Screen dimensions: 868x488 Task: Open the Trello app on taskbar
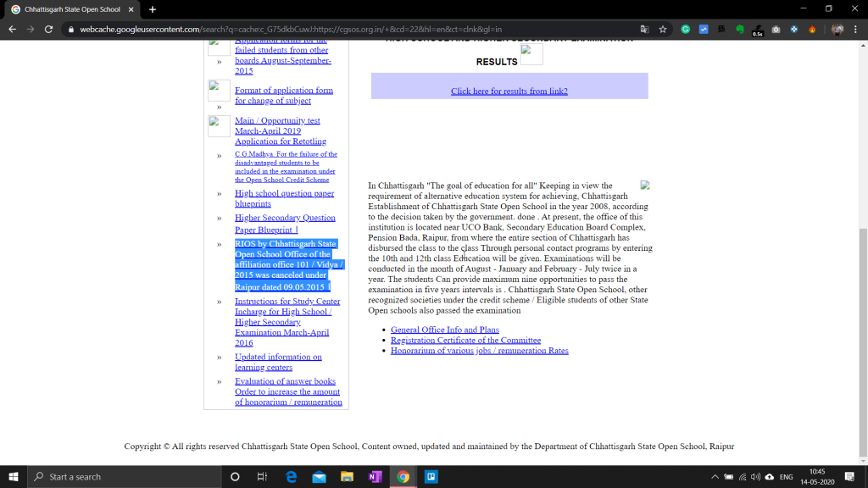(x=431, y=476)
